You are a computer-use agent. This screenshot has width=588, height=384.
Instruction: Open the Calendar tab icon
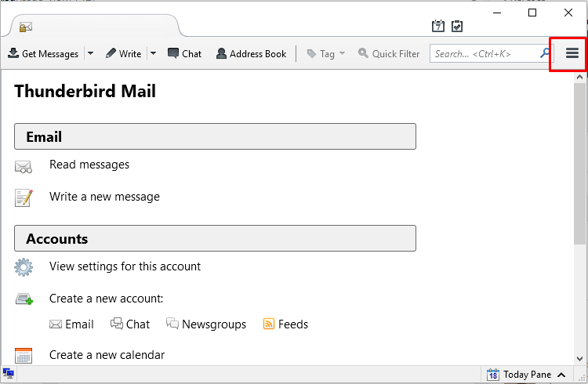pos(438,26)
